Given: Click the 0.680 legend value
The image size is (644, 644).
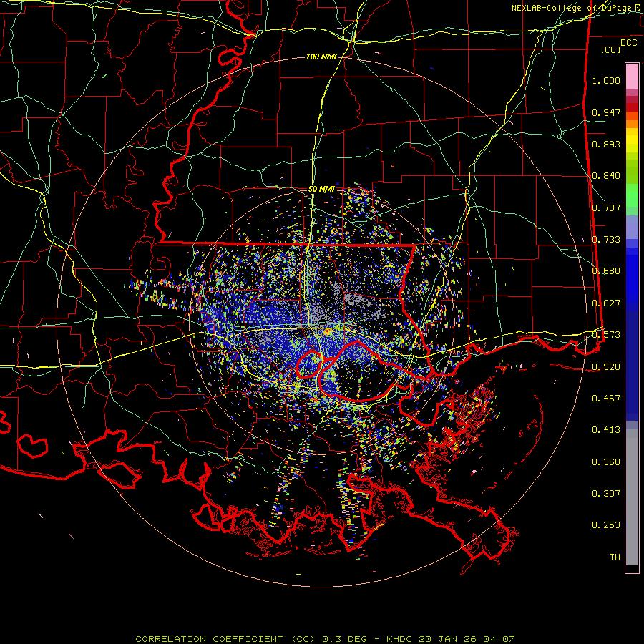Looking at the screenshot, I should 606,271.
